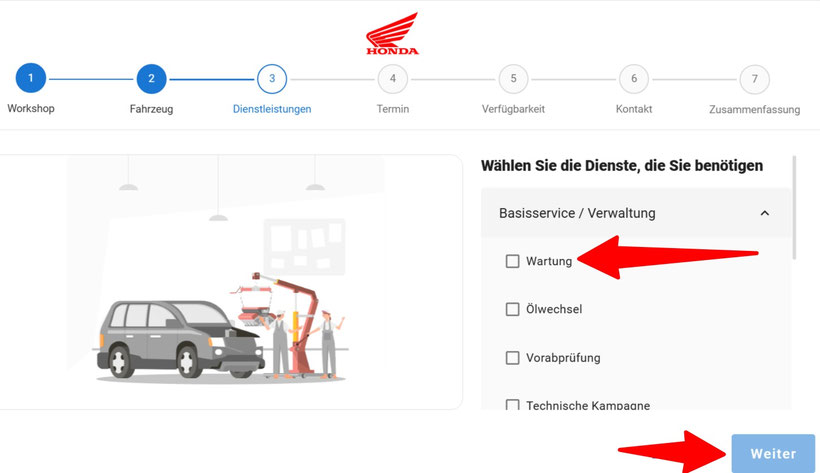Jump to step 5 Verfügbarkeit circle

[514, 78]
